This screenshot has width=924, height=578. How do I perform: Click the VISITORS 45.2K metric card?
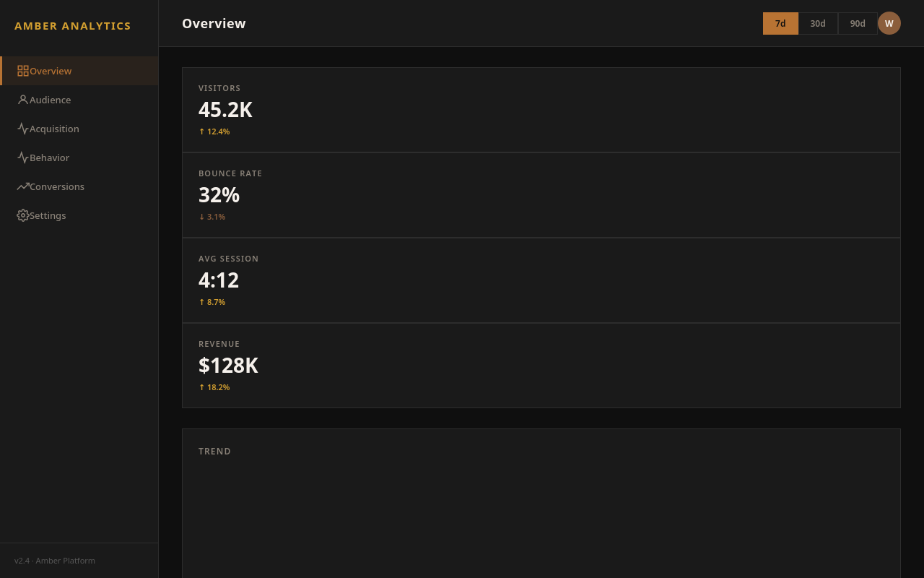tap(541, 109)
